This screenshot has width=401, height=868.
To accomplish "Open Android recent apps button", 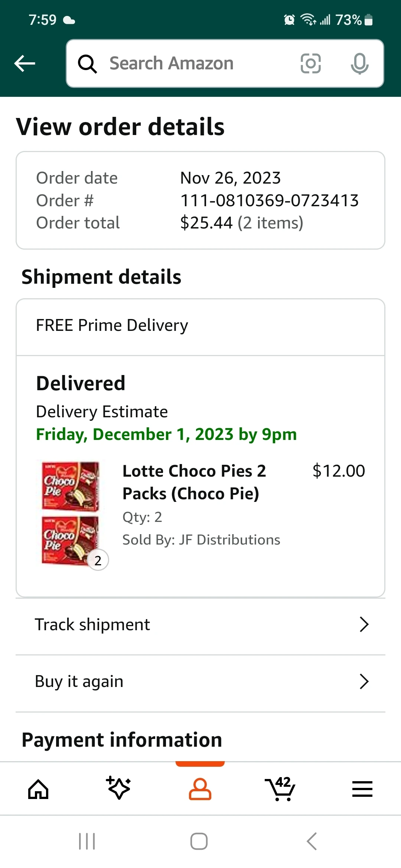I will point(87,841).
